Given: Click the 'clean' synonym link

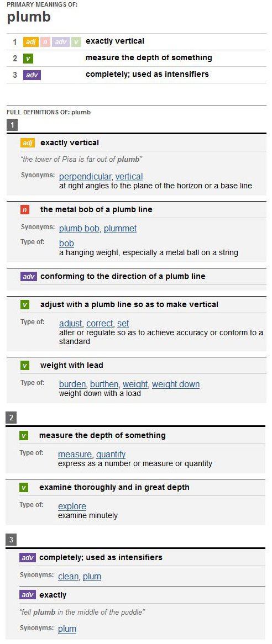Looking at the screenshot, I should click(x=68, y=576).
